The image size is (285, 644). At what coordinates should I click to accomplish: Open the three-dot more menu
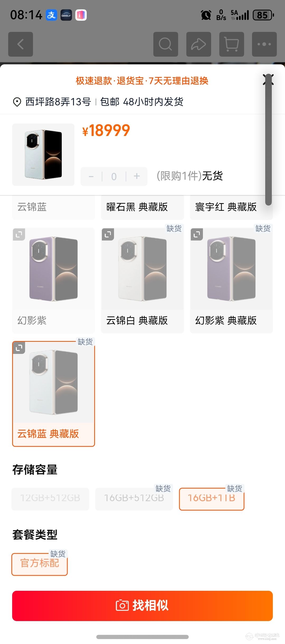264,44
